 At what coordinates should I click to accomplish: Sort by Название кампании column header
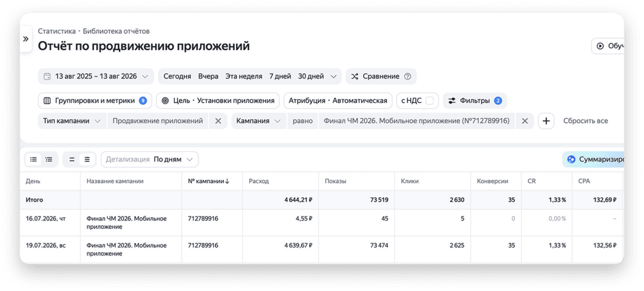tap(115, 181)
